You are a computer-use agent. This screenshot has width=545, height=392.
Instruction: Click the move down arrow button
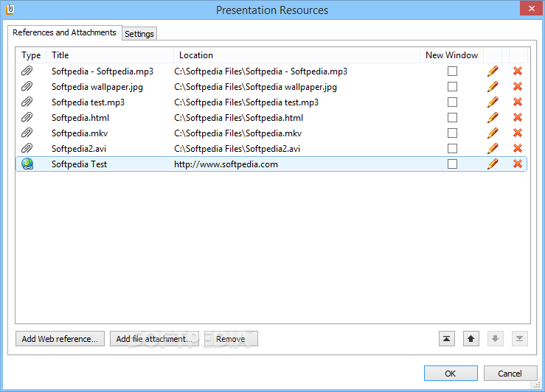pos(496,338)
